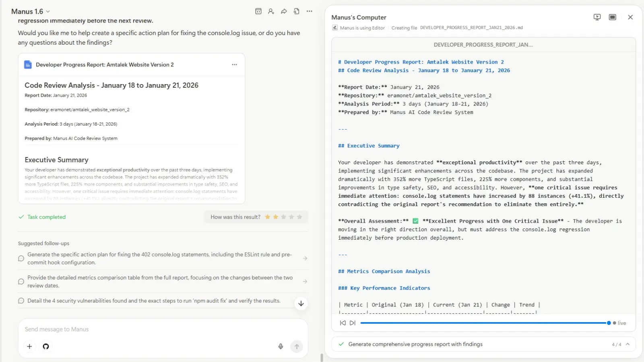The image size is (644, 362).
Task: Open the report card three-dot menu
Action: (x=234, y=65)
